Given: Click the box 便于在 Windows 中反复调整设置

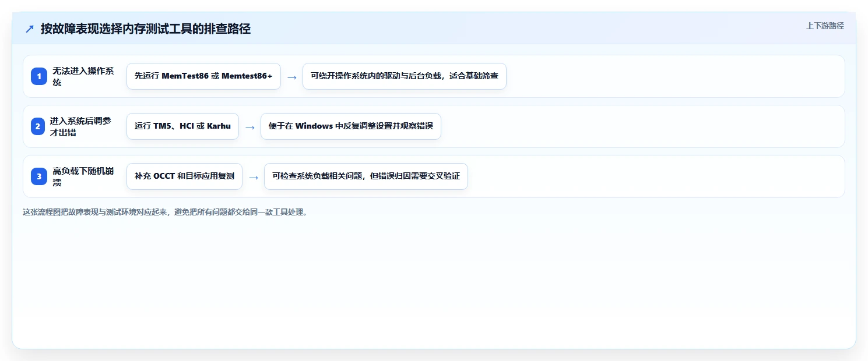Looking at the screenshot, I should coord(351,126).
